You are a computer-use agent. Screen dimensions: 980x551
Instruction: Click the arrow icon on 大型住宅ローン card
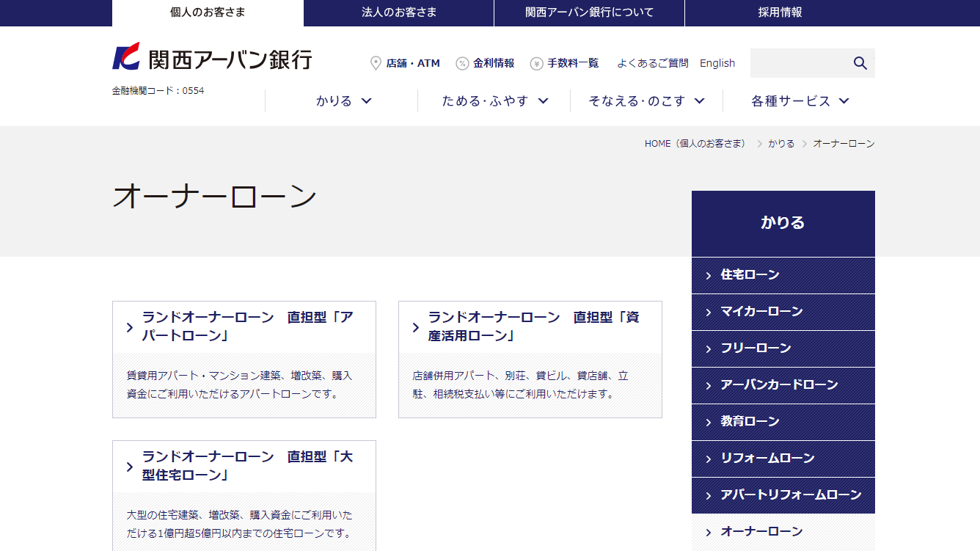click(x=130, y=467)
